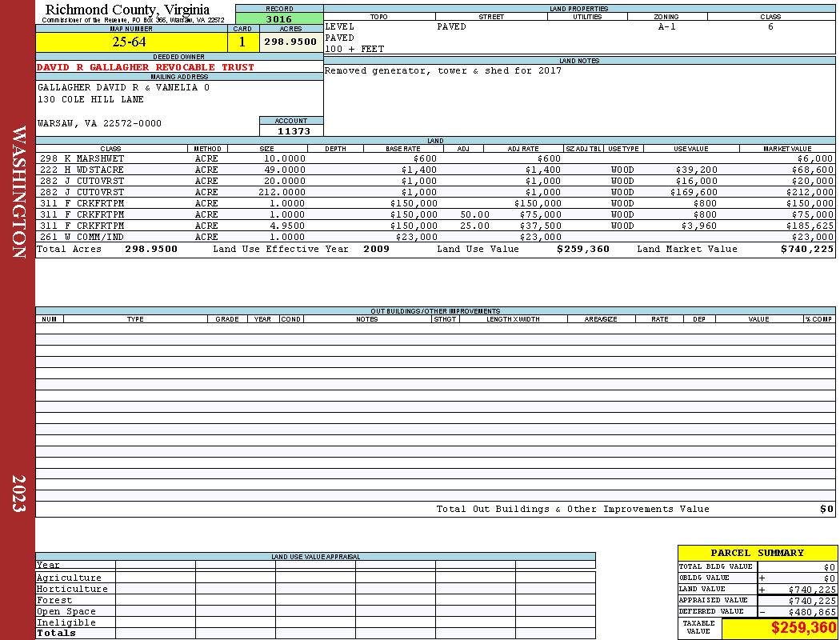Screen dimensions: 840x640
Task: Click mailing address line 130 Cole Hill Lane
Action: [90, 99]
